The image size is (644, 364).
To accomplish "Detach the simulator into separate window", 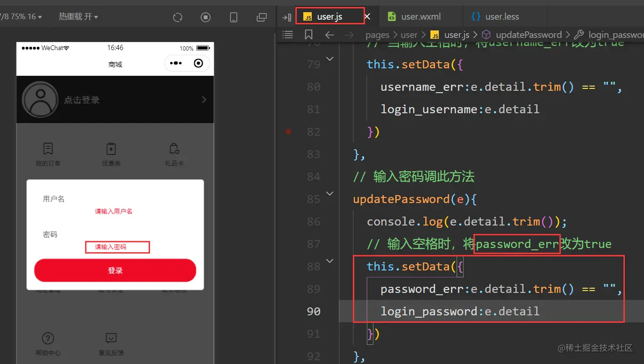I will [262, 17].
